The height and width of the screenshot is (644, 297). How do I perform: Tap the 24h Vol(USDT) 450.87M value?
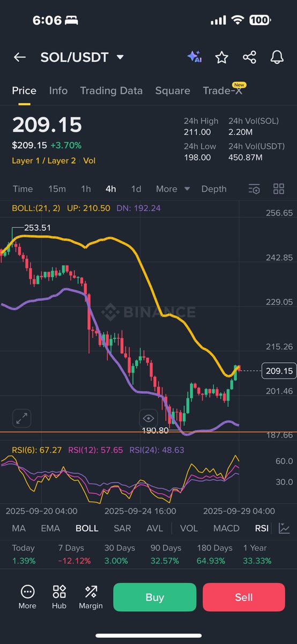point(246,157)
